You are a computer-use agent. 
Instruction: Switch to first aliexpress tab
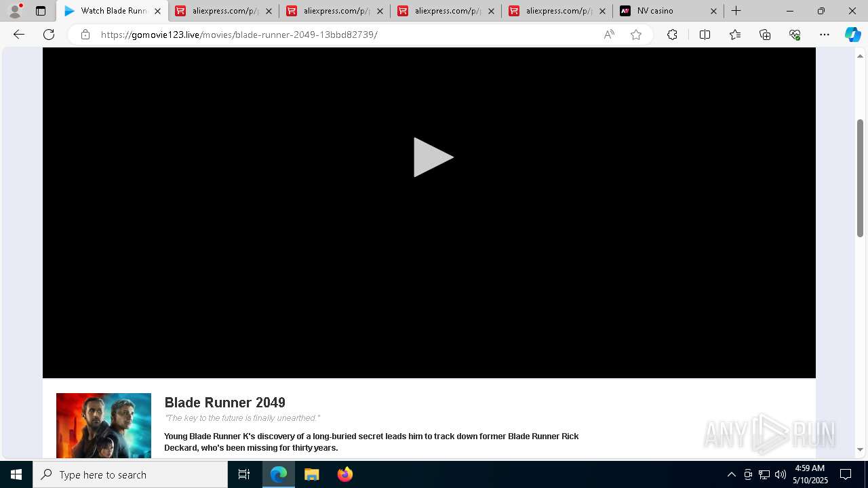[224, 11]
